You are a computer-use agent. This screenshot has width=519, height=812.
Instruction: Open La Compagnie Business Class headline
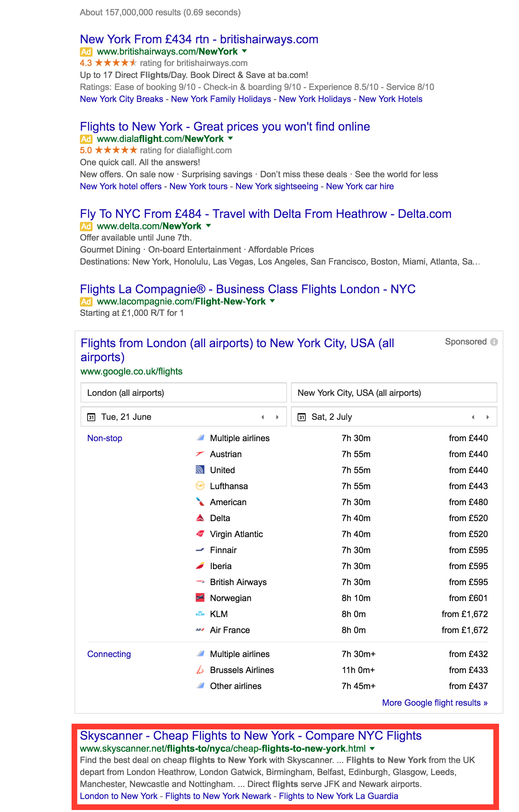click(248, 289)
